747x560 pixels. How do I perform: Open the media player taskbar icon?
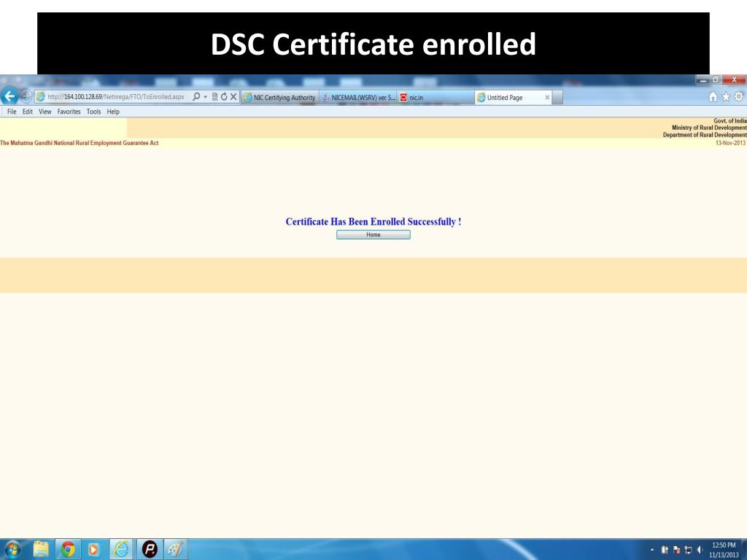coord(93,550)
